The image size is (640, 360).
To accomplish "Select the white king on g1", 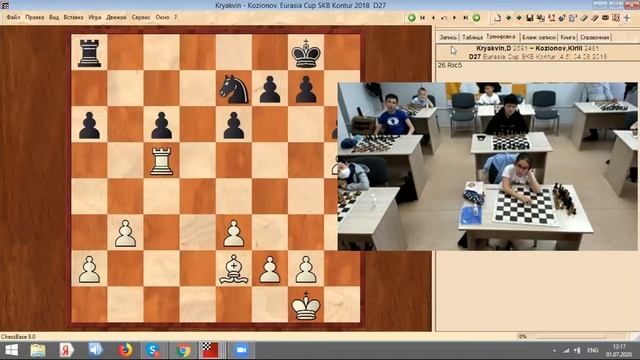I will click(x=306, y=305).
